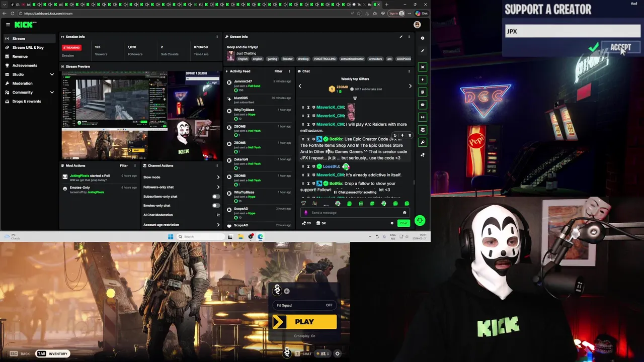Click the share icon in right toolbar
644x362 pixels.
pyautogui.click(x=423, y=155)
